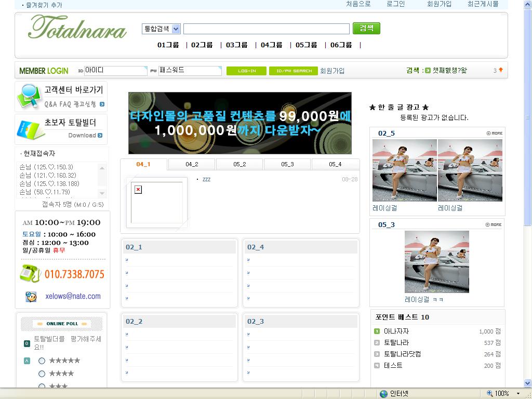Screen dimensions: 532x399
Task: Open the 04그룹 menu
Action: coord(271,45)
